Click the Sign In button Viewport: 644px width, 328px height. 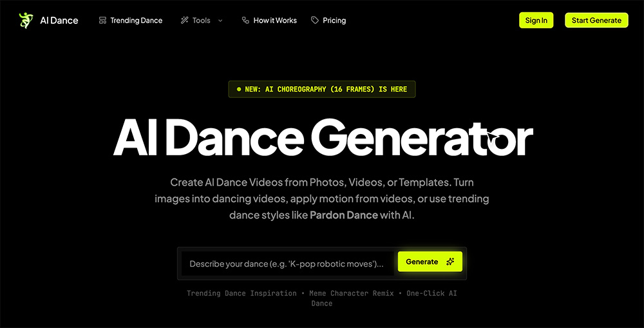(x=536, y=20)
